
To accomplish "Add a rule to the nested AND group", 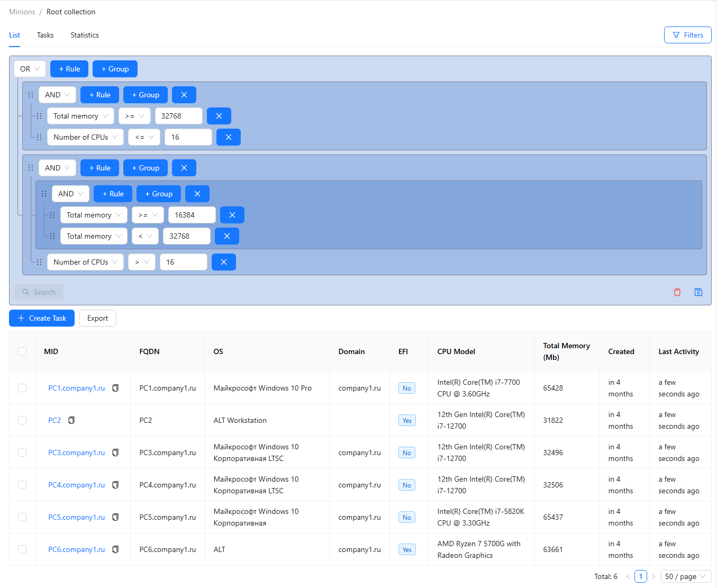I will 113,194.
